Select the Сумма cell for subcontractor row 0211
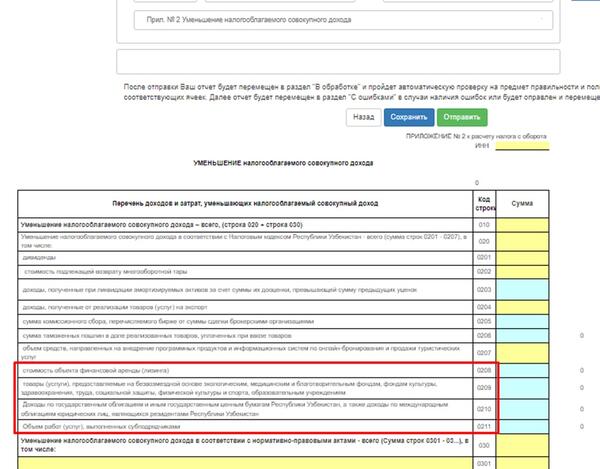This screenshot has height=469, width=600. click(523, 427)
